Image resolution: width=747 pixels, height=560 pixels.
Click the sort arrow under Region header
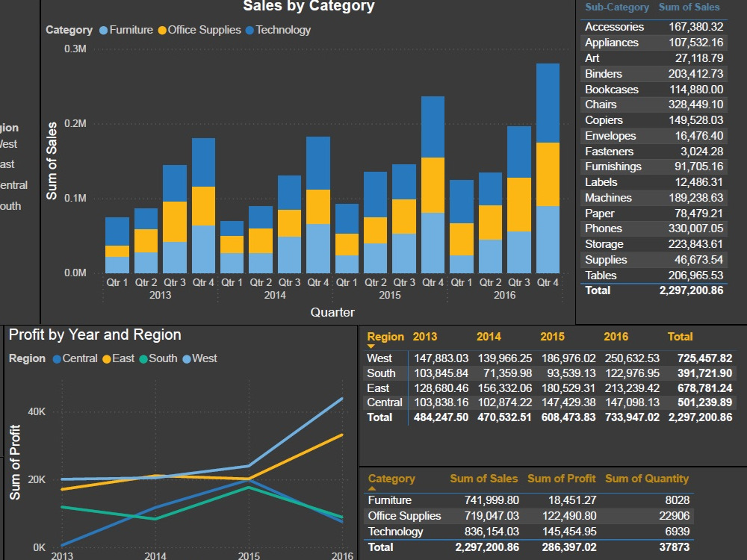369,345
